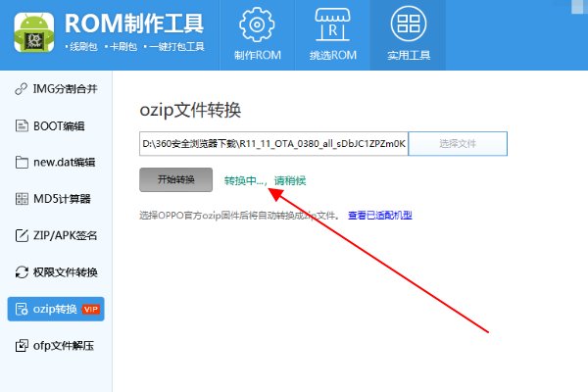Open IMG分割合并 in the sidebar
The image size is (588, 392).
point(56,89)
